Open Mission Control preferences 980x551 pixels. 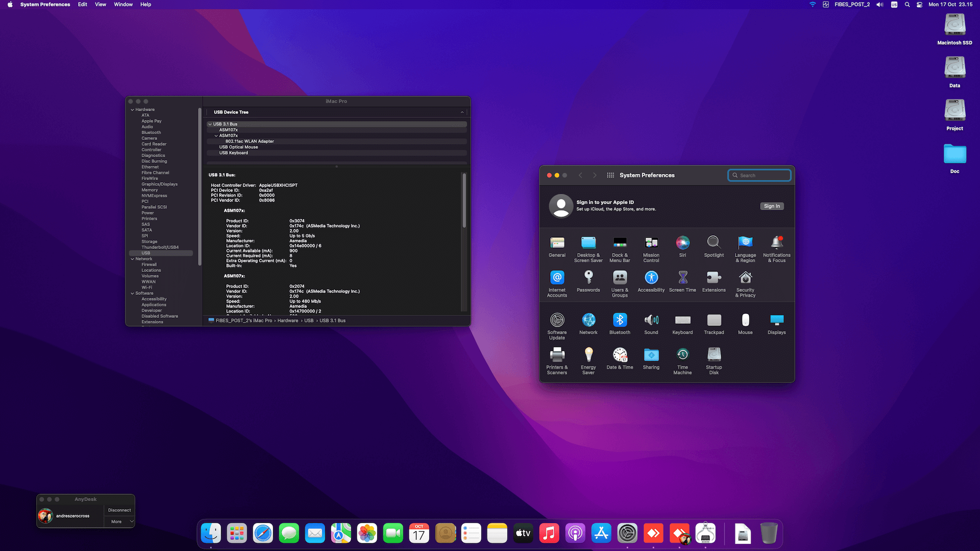(x=651, y=249)
